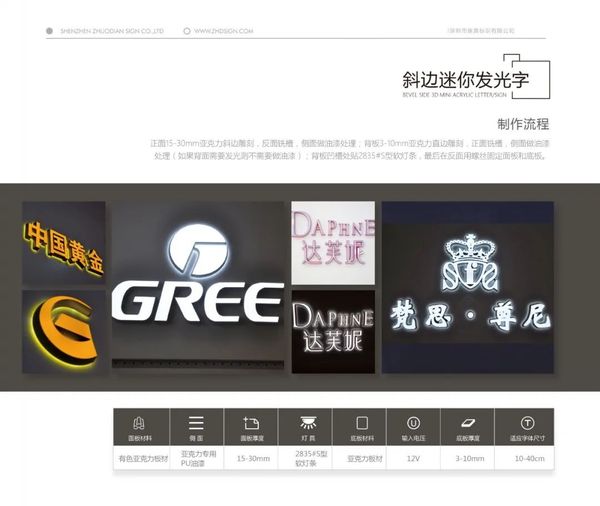Click the description line starting 正面15-30mm
Viewport: 600px width, 506px height.
[x=350, y=144]
